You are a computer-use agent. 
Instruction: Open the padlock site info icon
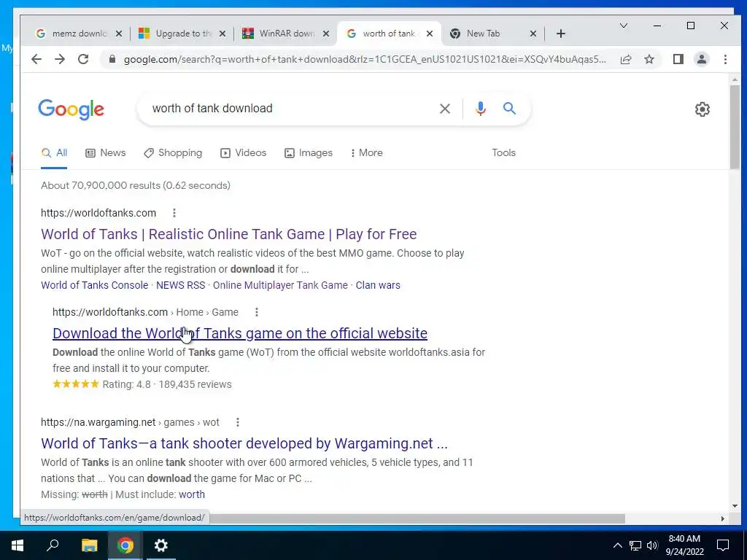(112, 59)
